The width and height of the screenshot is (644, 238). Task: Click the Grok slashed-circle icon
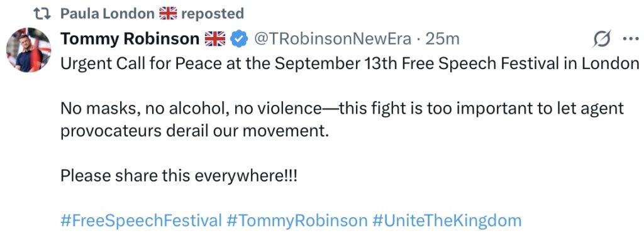tap(602, 39)
